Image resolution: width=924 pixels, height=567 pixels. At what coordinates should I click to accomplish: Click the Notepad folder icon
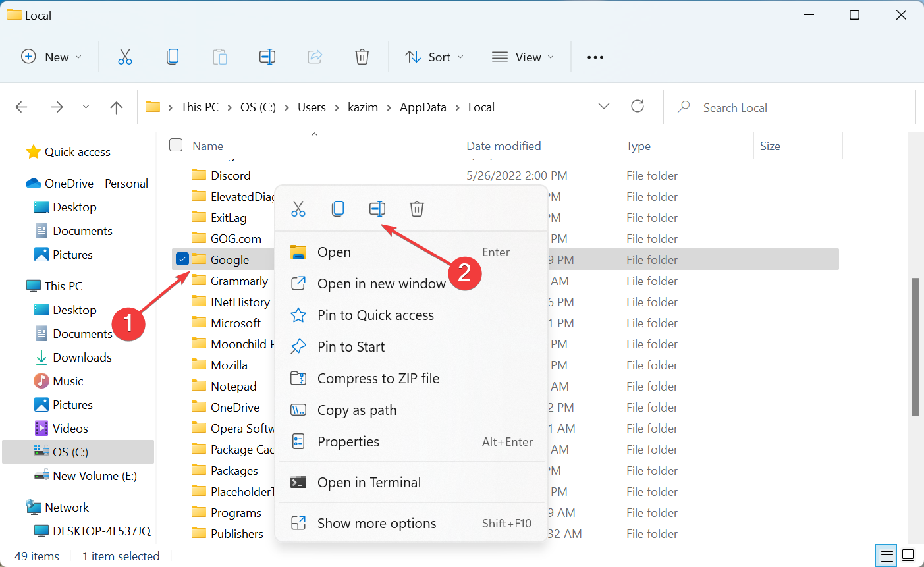tap(199, 386)
